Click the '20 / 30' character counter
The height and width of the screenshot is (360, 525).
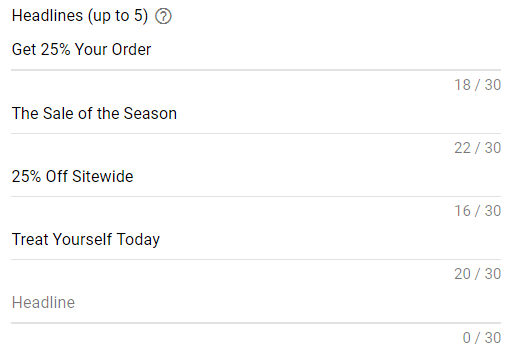477,274
